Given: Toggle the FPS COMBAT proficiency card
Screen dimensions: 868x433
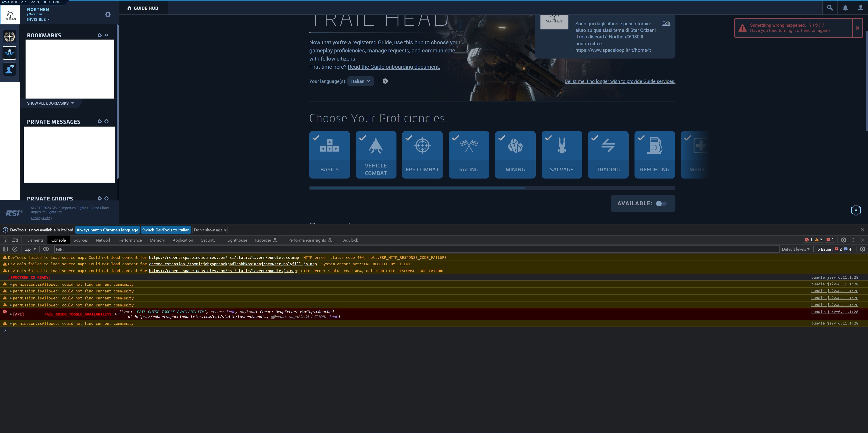Looking at the screenshot, I should click(422, 155).
